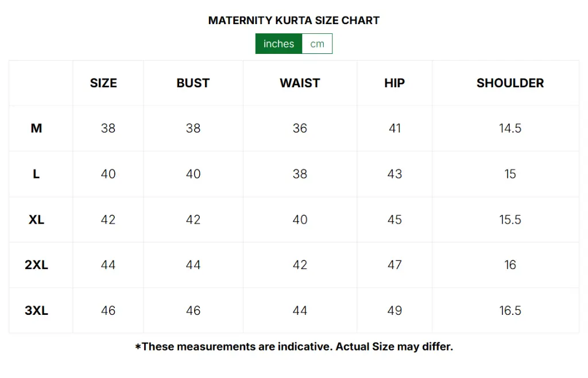Click the HIP column header
This screenshot has width=588, height=378.
(394, 83)
